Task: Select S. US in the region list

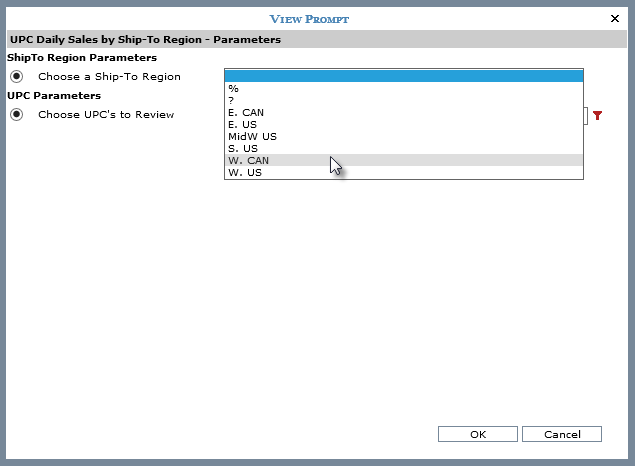Action: pos(403,148)
